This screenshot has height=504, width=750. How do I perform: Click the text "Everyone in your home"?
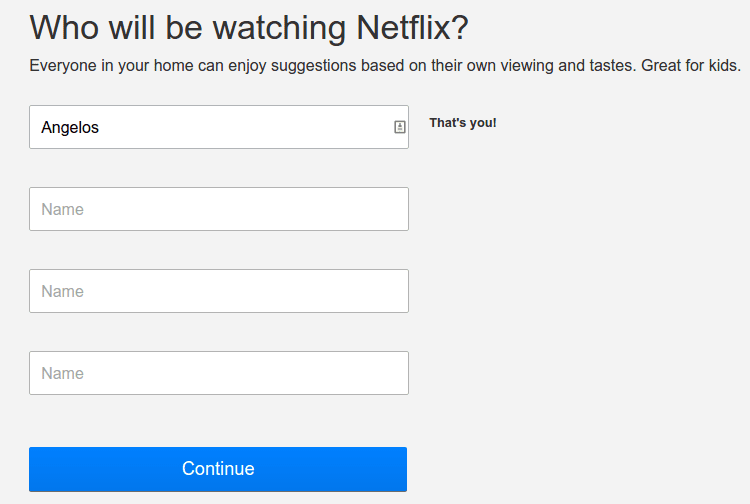point(111,67)
